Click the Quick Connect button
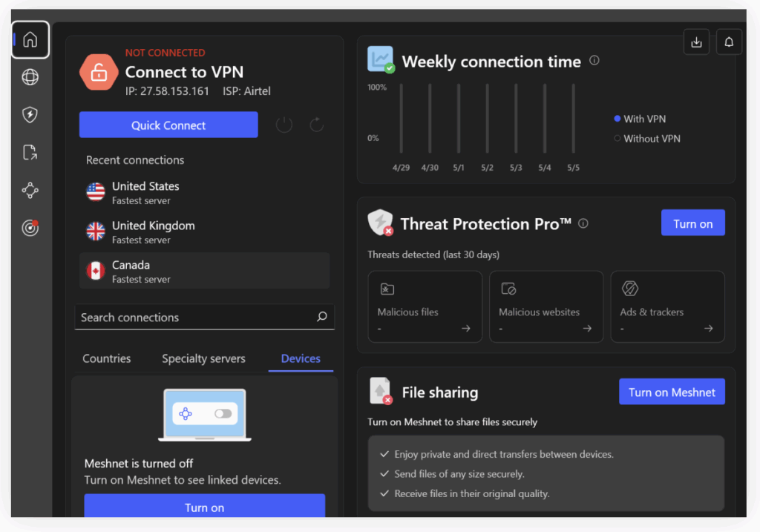Screen dimensions: 760x532 [168, 125]
